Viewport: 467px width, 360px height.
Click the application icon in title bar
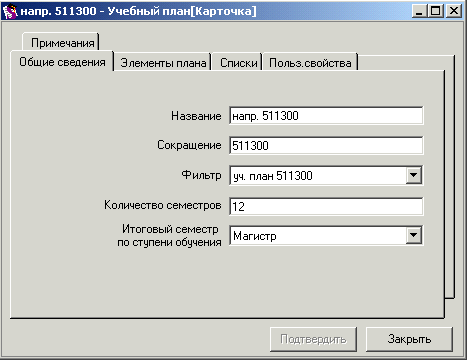click(10, 11)
